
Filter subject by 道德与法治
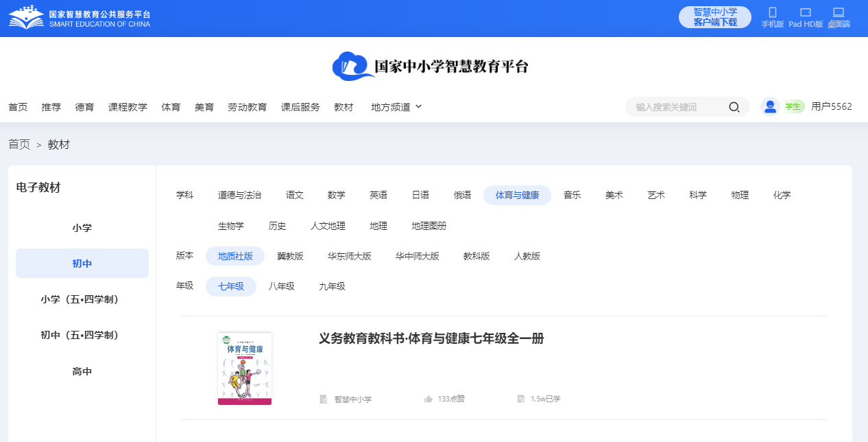(239, 195)
